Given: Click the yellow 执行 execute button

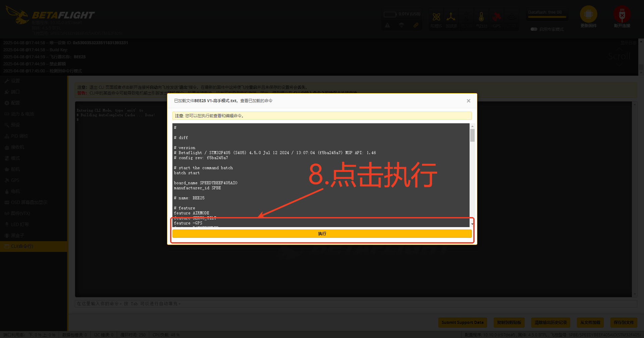Looking at the screenshot, I should [x=322, y=234].
